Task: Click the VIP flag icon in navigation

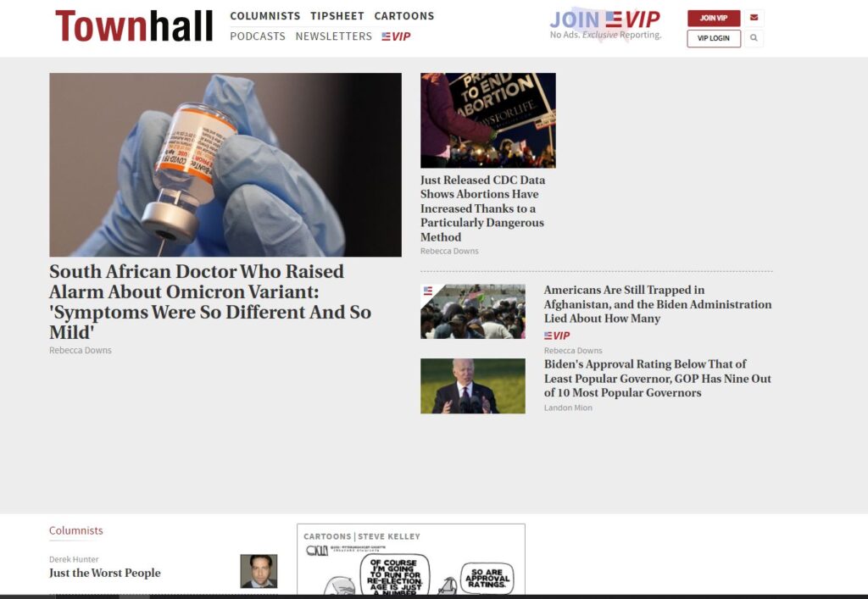Action: point(396,36)
